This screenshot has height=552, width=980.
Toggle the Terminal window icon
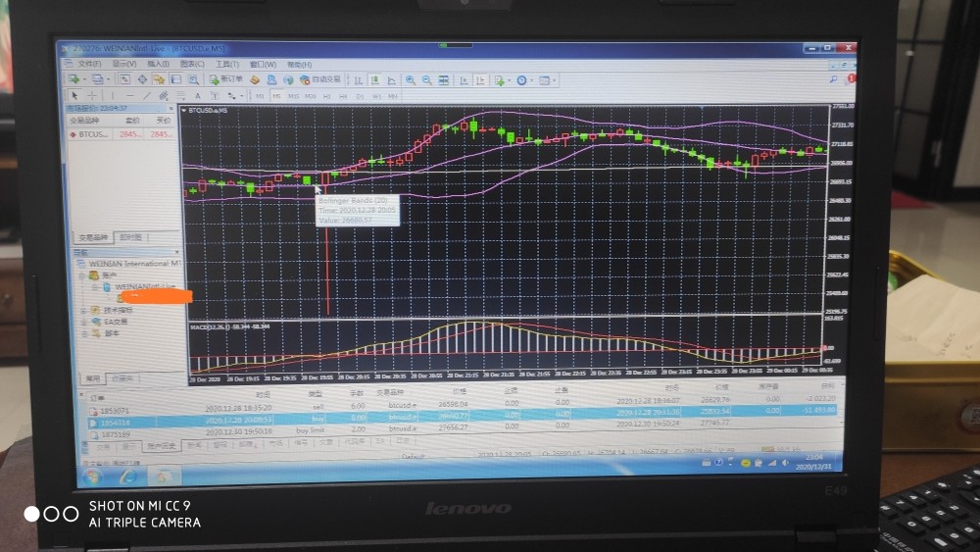tap(175, 79)
